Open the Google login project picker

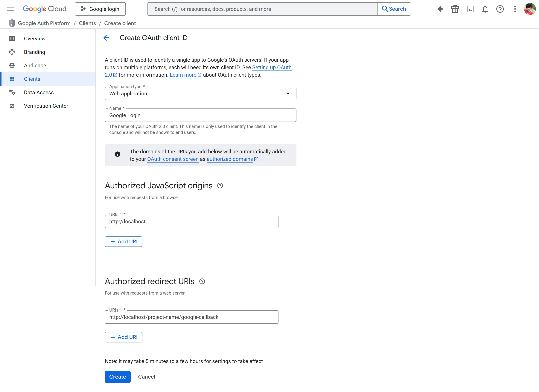[x=100, y=9]
